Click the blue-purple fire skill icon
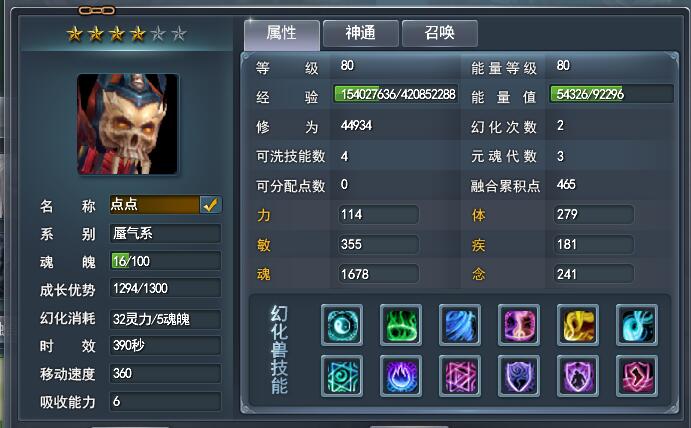Screen dimensions: 691x428 point(401,376)
